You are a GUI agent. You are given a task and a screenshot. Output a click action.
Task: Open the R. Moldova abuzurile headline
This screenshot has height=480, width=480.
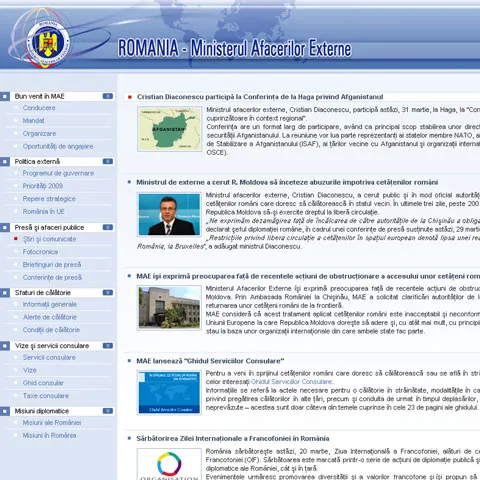pyautogui.click(x=287, y=183)
